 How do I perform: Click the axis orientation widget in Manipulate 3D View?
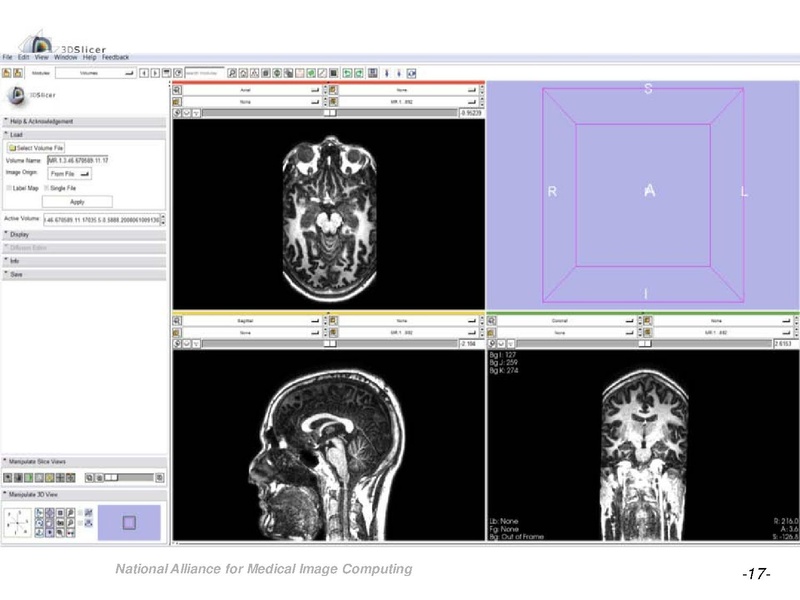18,523
